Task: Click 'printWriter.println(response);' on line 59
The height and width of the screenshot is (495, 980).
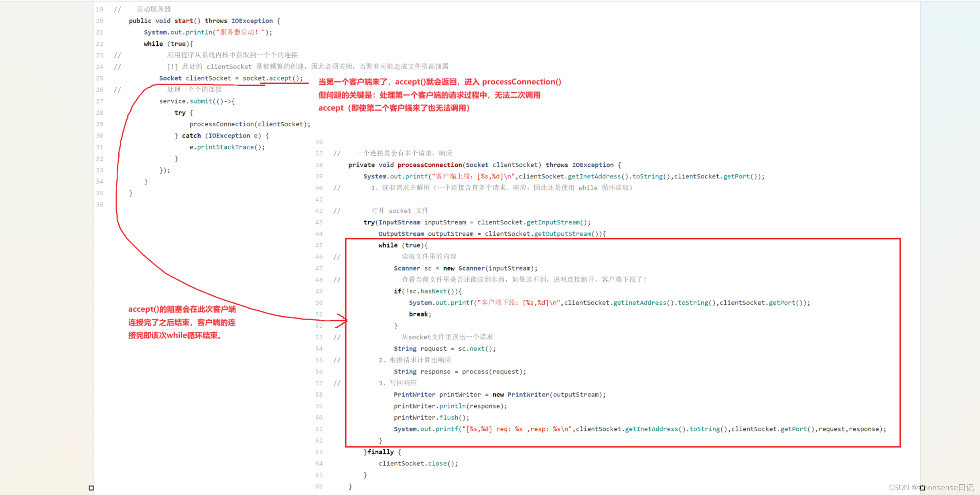Action: pyautogui.click(x=450, y=406)
